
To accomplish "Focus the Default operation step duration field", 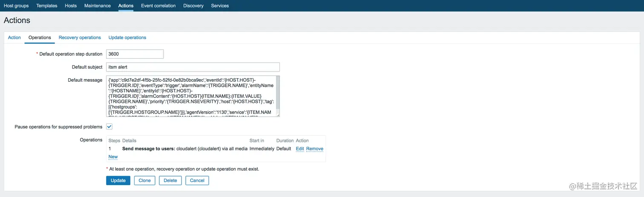I will point(135,54).
